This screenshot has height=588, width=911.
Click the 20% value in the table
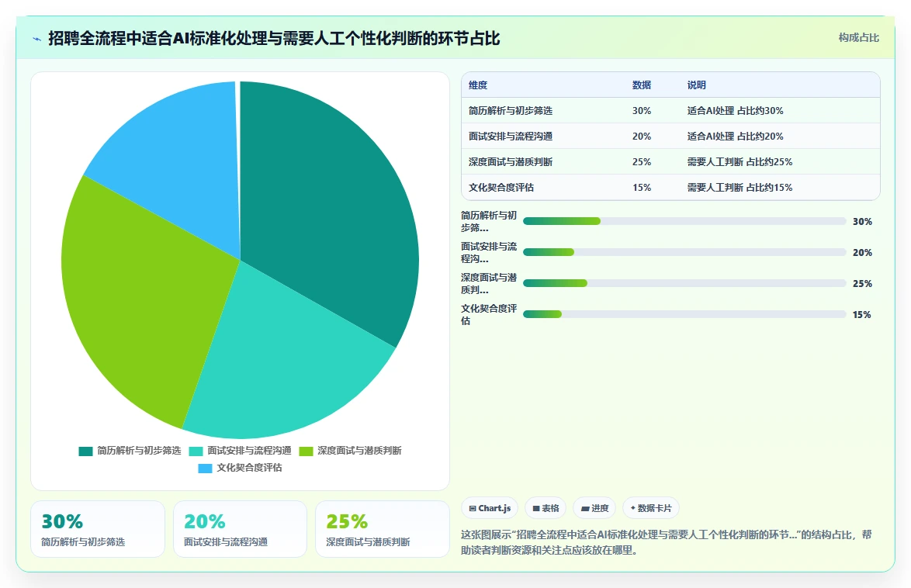click(642, 137)
